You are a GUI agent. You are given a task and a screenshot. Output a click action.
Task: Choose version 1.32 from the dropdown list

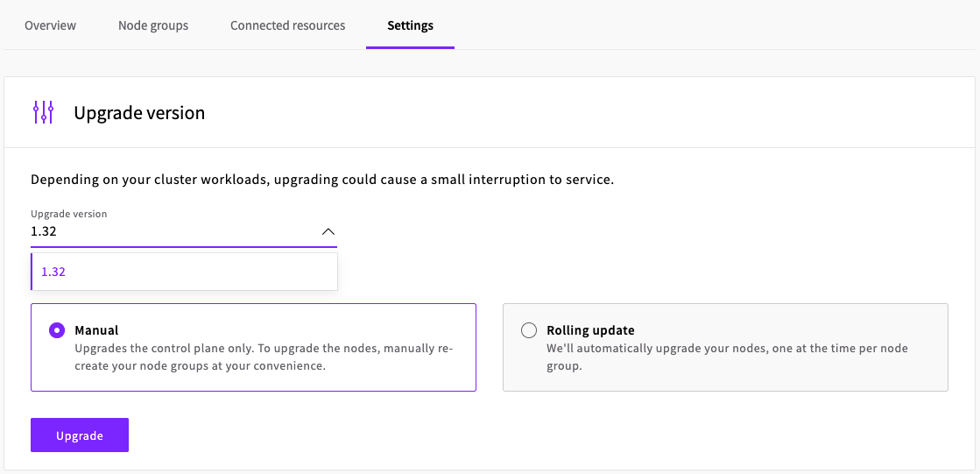184,272
